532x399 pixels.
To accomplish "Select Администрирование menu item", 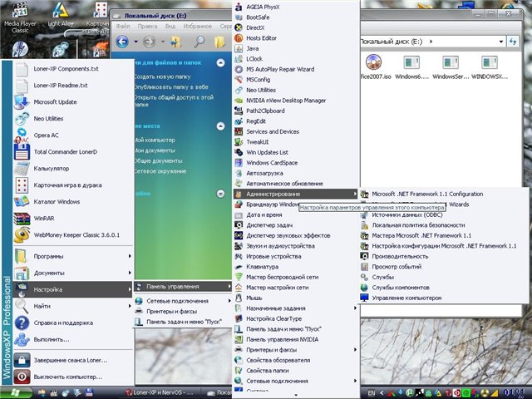I will tap(296, 194).
